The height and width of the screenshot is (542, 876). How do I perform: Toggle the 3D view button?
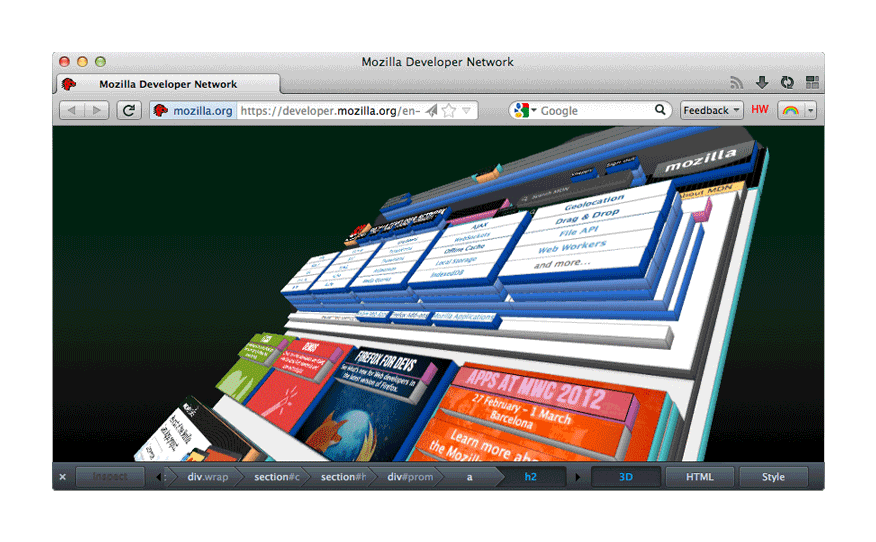coord(626,477)
